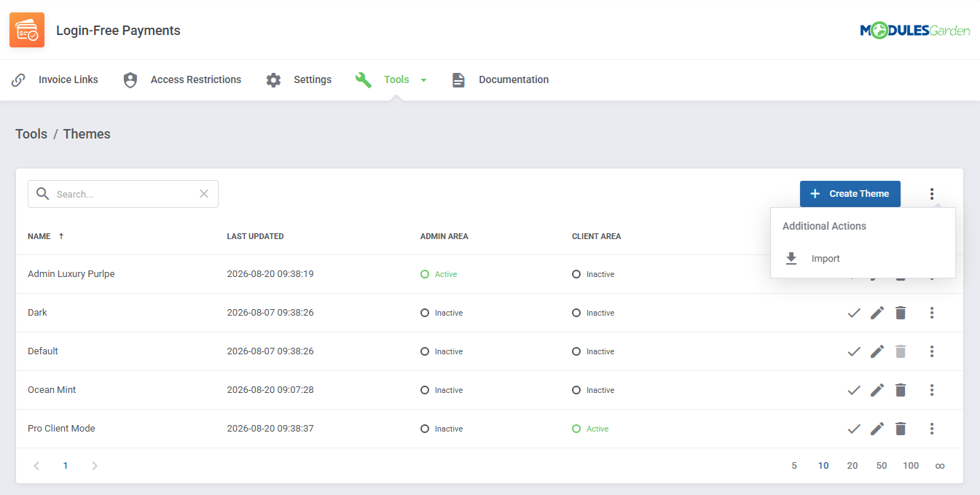
Task: Delete the Ocean Mint theme
Action: 901,390
